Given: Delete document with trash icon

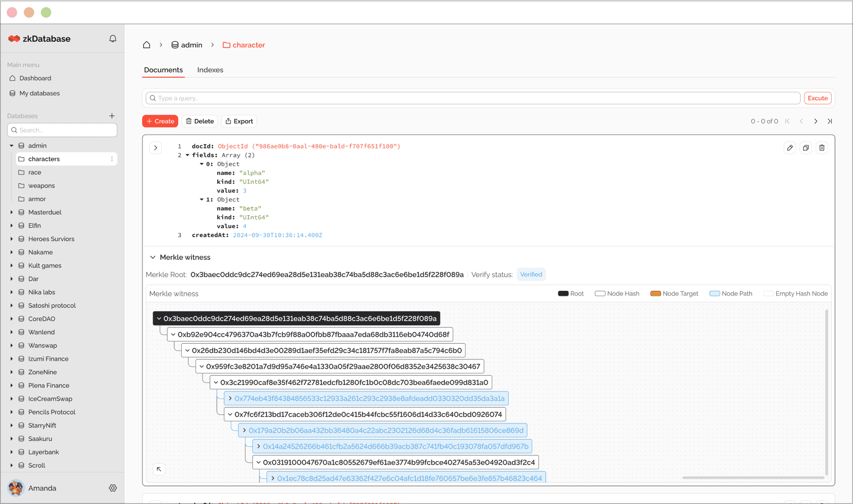Looking at the screenshot, I should (822, 148).
